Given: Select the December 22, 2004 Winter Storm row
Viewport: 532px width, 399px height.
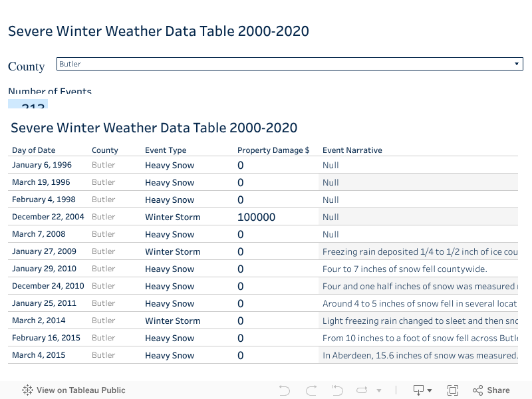Looking at the screenshot, I should click(x=173, y=217).
